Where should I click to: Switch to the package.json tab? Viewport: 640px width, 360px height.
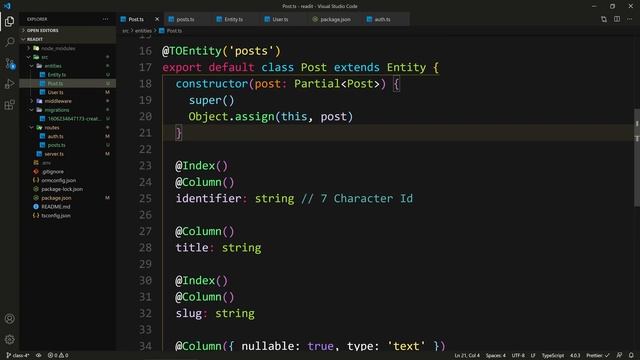[x=335, y=19]
